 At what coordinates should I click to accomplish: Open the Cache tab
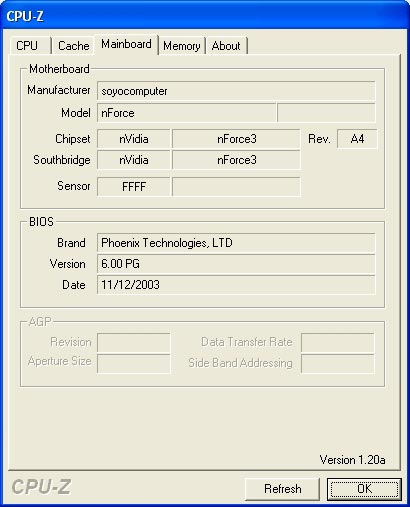(73, 46)
